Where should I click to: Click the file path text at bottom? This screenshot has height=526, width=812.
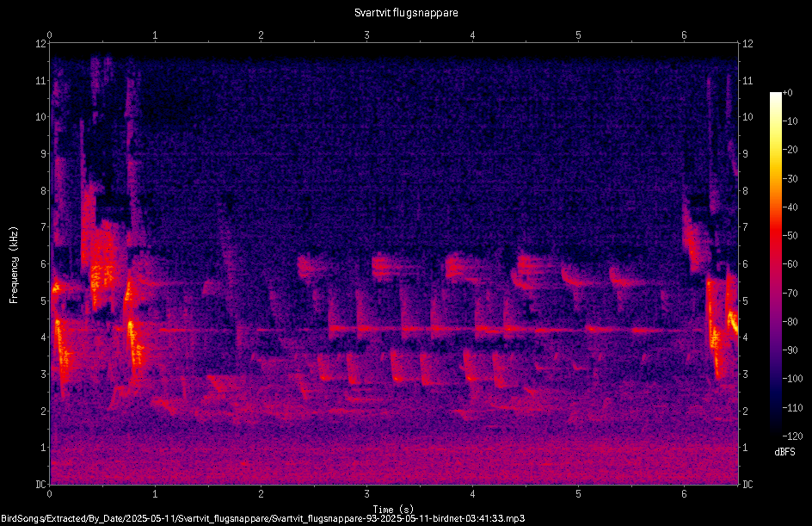pos(262,518)
